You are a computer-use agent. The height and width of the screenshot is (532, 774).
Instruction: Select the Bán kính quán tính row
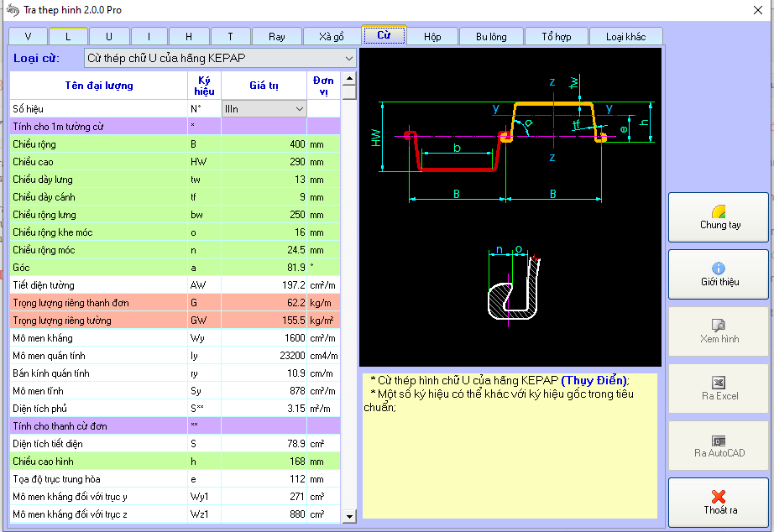(x=175, y=373)
